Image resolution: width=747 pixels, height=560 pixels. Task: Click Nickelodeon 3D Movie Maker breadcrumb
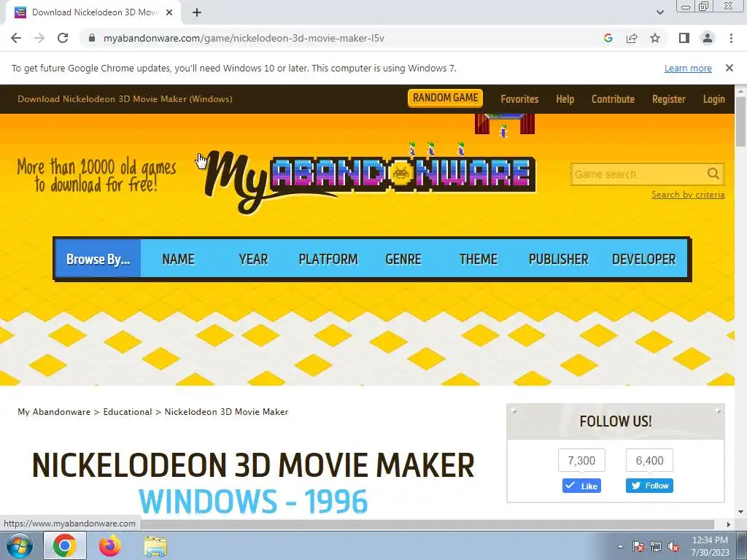[226, 412]
